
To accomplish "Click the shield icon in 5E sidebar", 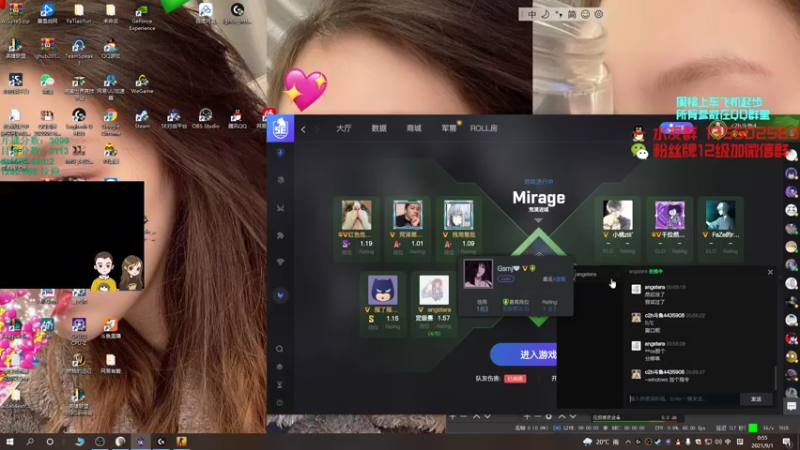I will pos(280,153).
